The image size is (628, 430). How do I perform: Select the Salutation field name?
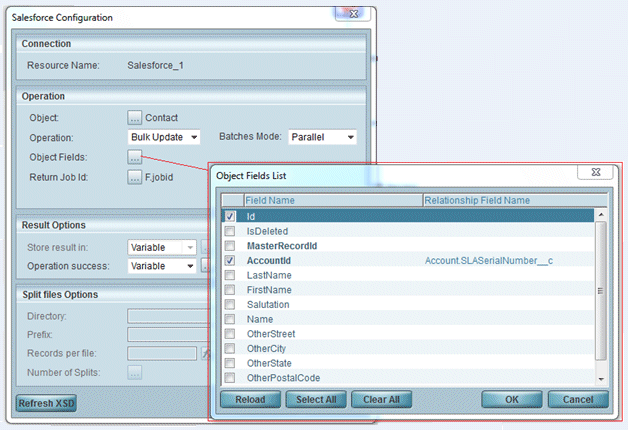tap(268, 305)
